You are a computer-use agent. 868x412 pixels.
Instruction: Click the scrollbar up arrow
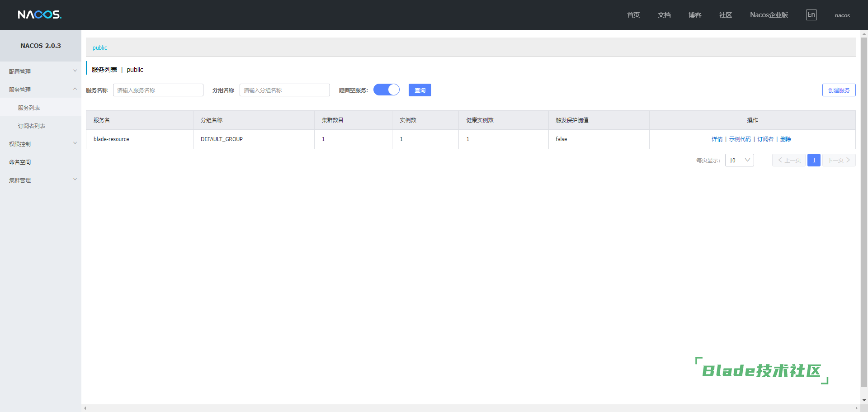click(x=864, y=34)
